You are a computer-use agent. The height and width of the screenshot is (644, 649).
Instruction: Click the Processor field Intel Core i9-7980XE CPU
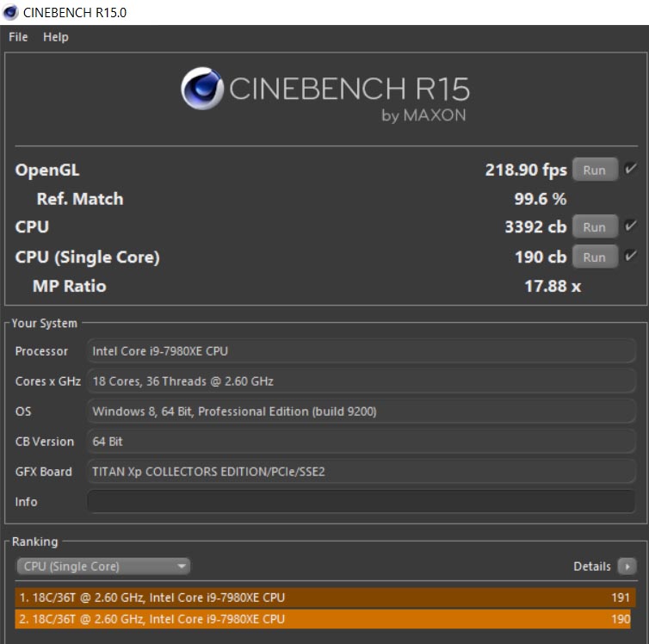click(x=361, y=351)
